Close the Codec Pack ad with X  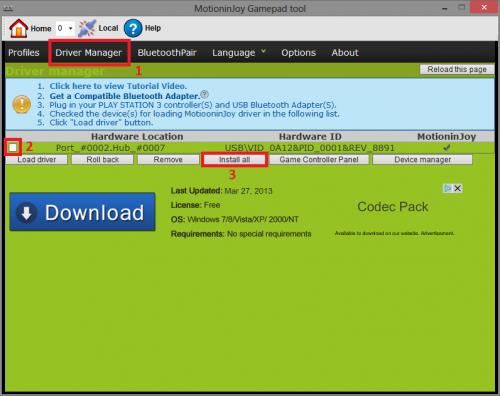pyautogui.click(x=458, y=188)
